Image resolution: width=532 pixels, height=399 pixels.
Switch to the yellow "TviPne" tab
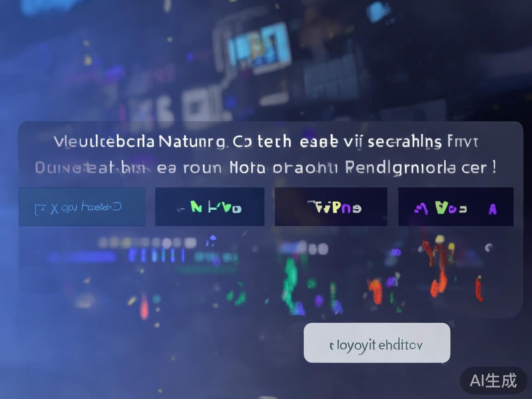tap(331, 206)
